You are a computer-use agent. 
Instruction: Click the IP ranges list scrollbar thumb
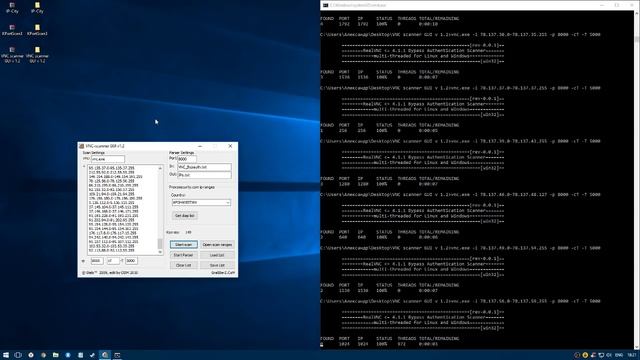(x=160, y=244)
